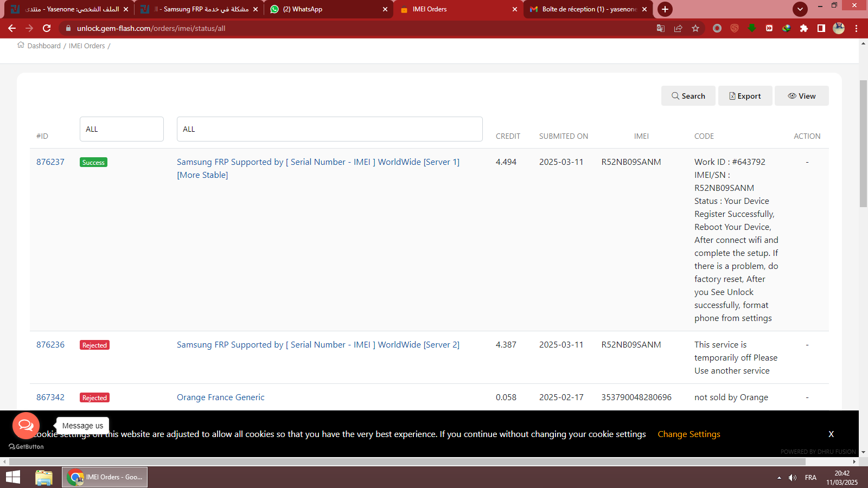868x488 pixels.
Task: Open the status ALL filter dropdown
Action: point(122,129)
